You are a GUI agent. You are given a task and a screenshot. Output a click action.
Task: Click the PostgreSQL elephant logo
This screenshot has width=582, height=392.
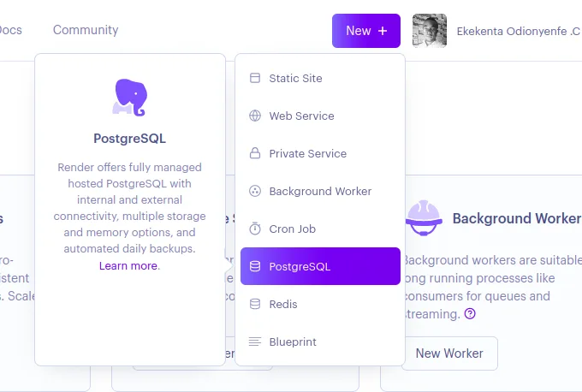pos(129,98)
